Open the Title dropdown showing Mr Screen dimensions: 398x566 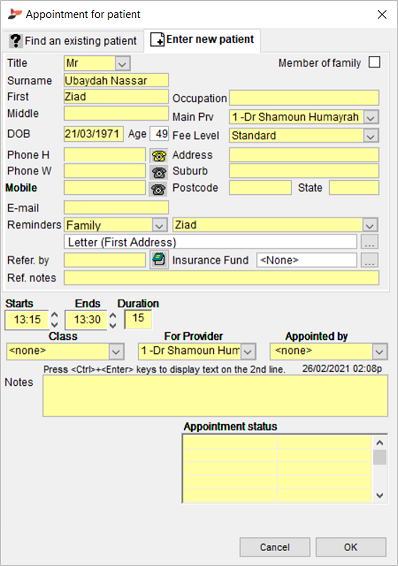pyautogui.click(x=122, y=64)
